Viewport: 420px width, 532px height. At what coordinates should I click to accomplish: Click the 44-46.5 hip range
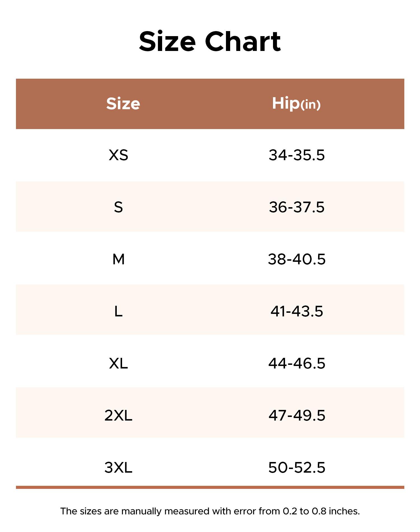(297, 363)
